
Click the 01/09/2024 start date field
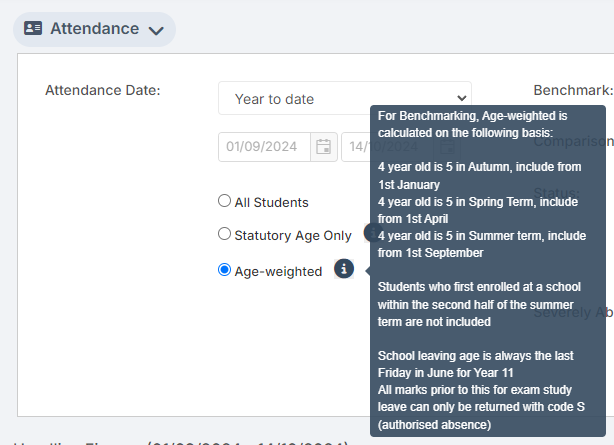(x=264, y=147)
